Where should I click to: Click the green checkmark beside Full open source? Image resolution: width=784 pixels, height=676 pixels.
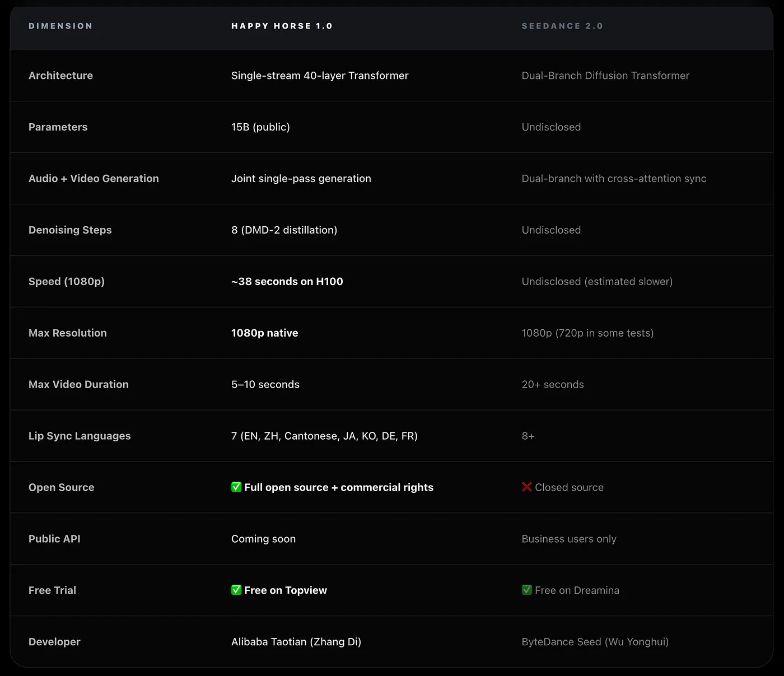tap(236, 487)
